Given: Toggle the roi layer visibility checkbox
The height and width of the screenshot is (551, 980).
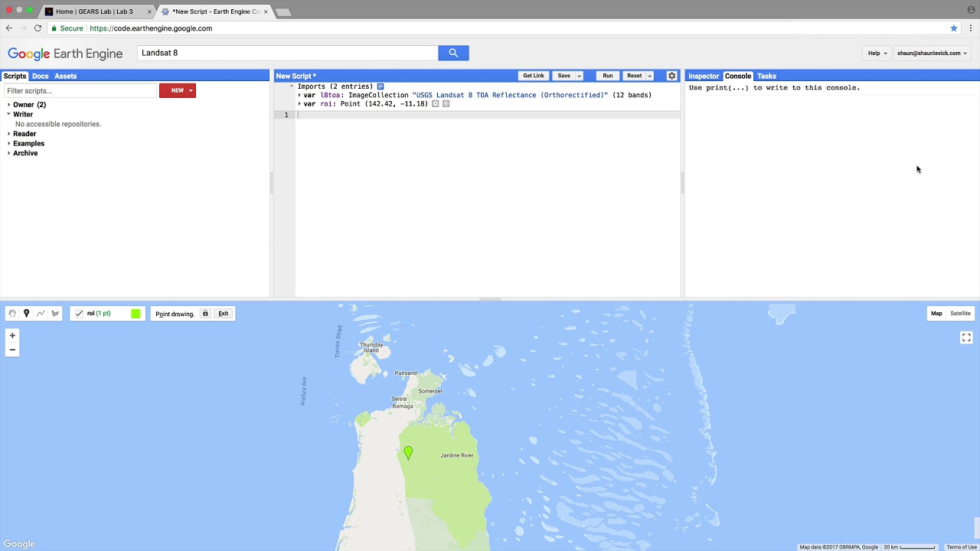Looking at the screenshot, I should click(x=79, y=314).
